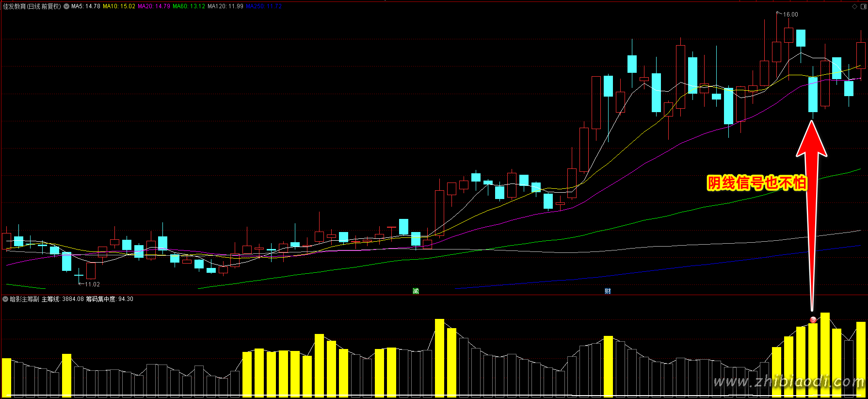
Task: Select the magenta MA20 label
Action: coord(154,6)
